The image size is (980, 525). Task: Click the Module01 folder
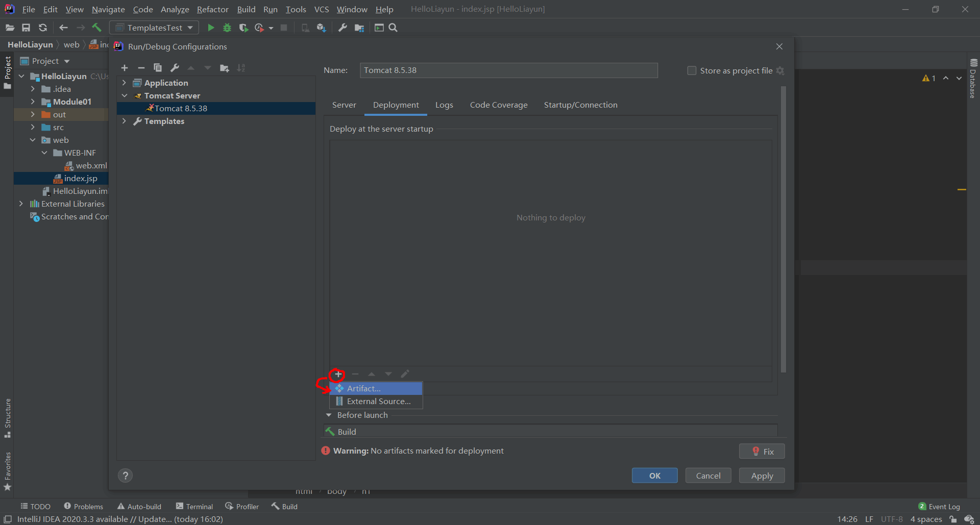[x=66, y=102]
